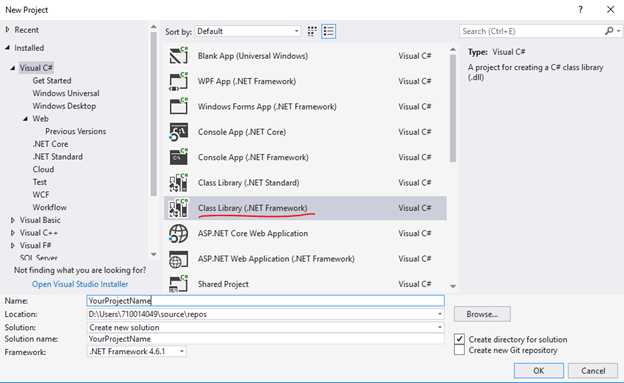
Task: Collapse the Web node arrow
Action: click(x=25, y=119)
